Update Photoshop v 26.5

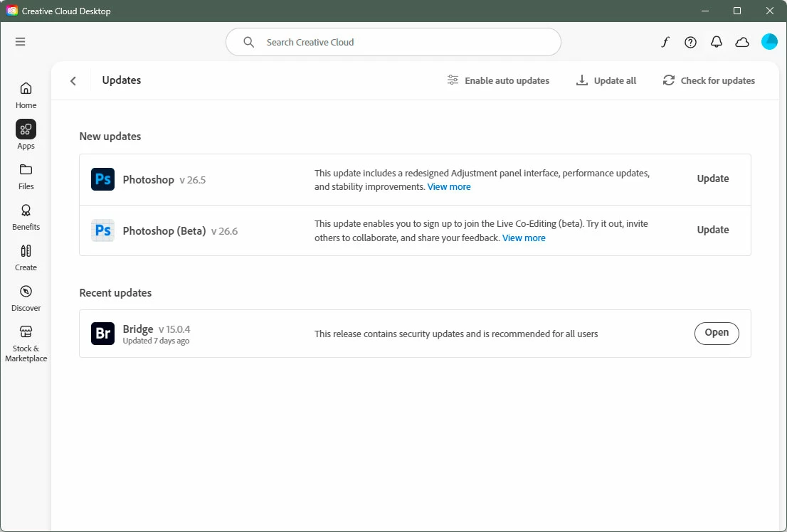713,179
